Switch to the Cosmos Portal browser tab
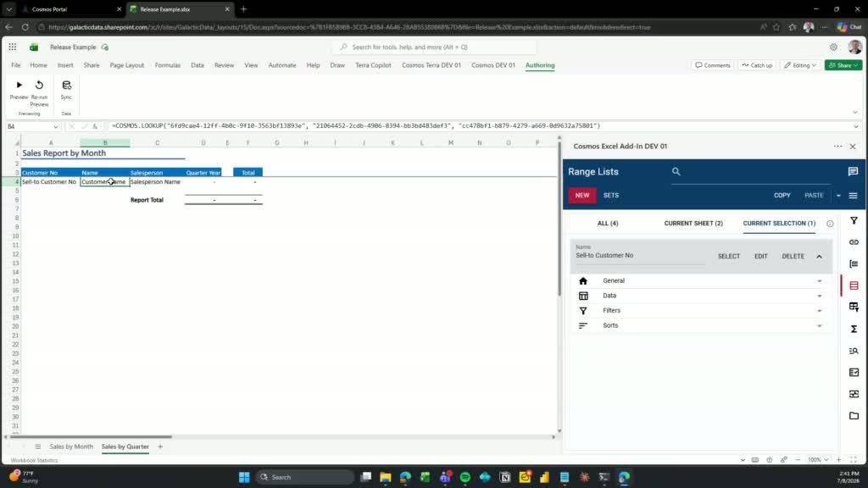The height and width of the screenshot is (488, 868). [x=70, y=9]
